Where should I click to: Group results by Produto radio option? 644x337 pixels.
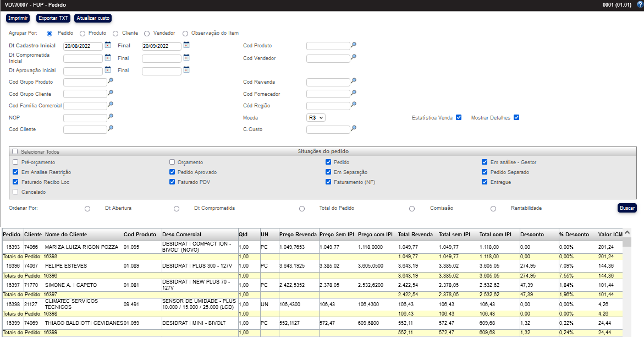82,34
